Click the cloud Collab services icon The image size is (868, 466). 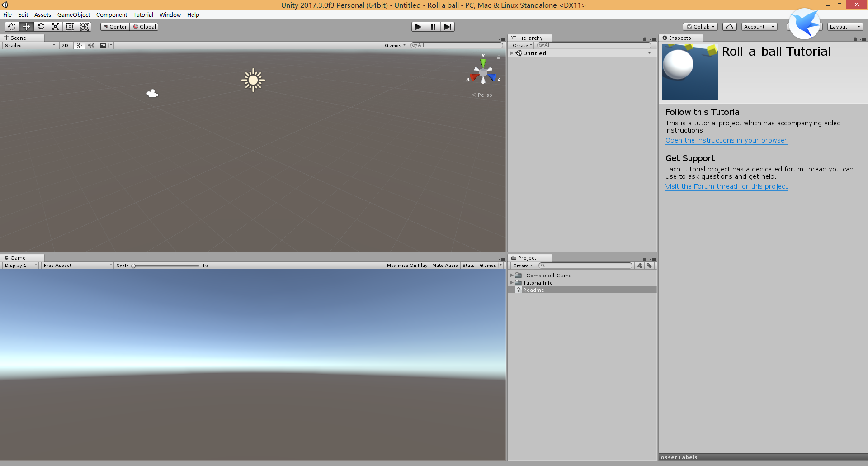729,26
